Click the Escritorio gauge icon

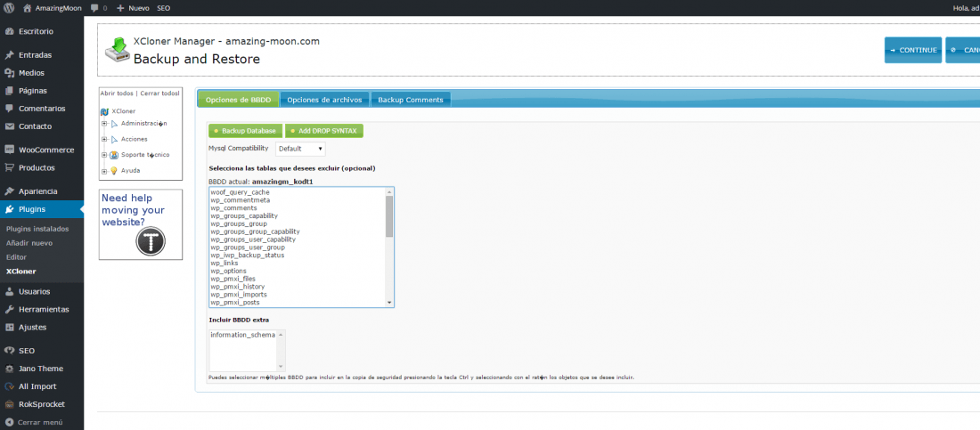click(x=10, y=31)
